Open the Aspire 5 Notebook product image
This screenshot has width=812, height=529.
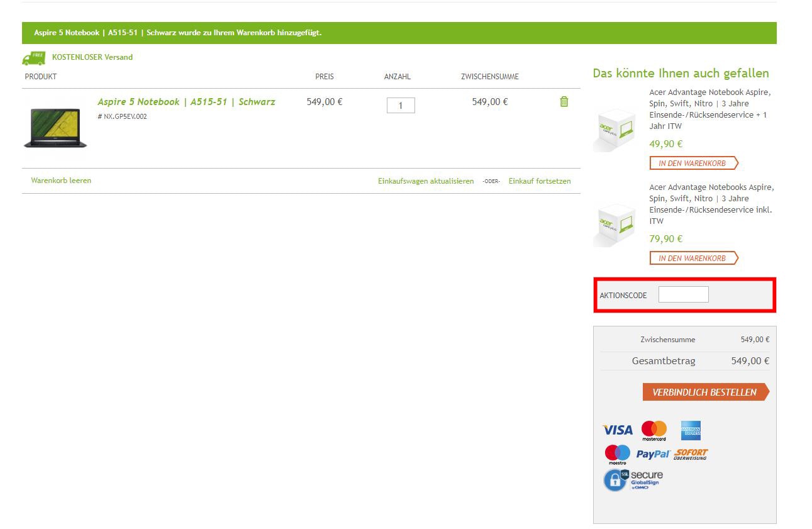pos(55,128)
